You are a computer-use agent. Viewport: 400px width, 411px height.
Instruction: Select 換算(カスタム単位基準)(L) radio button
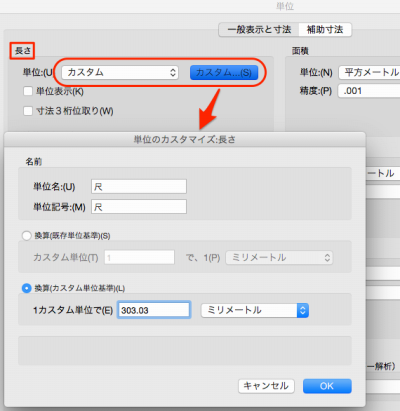point(26,288)
